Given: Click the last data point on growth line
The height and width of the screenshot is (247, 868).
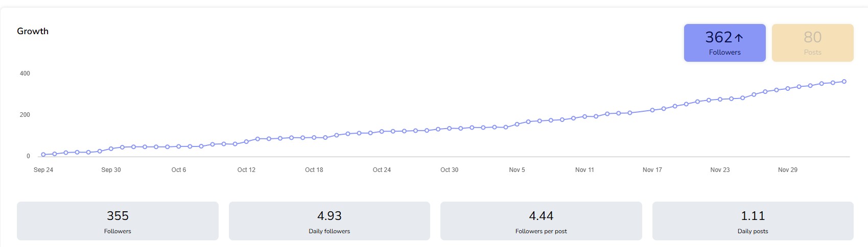Looking at the screenshot, I should click(844, 82).
